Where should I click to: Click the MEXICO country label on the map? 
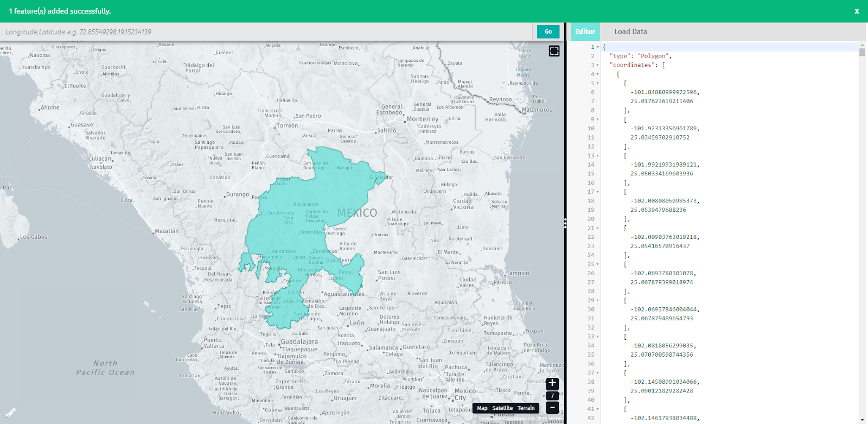(357, 213)
